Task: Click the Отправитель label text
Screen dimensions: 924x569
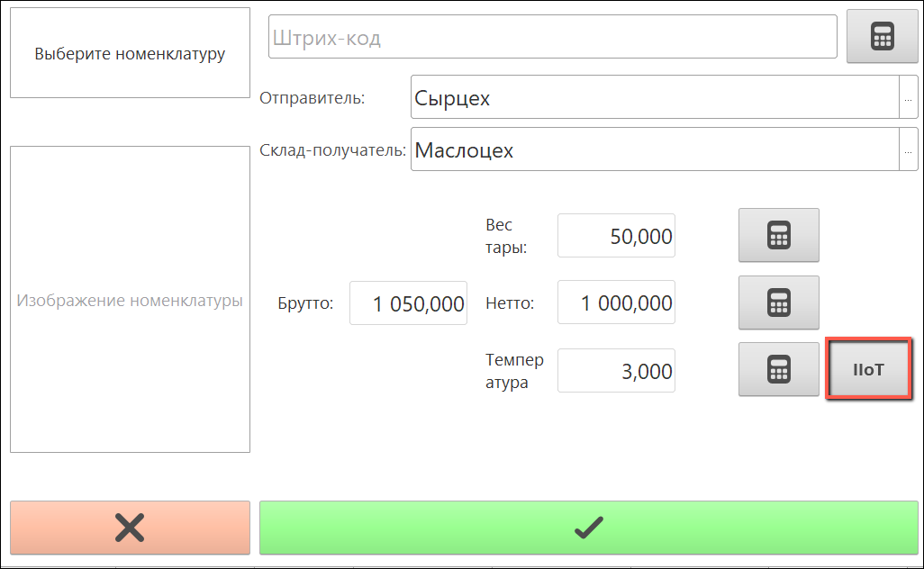Action: click(x=312, y=98)
